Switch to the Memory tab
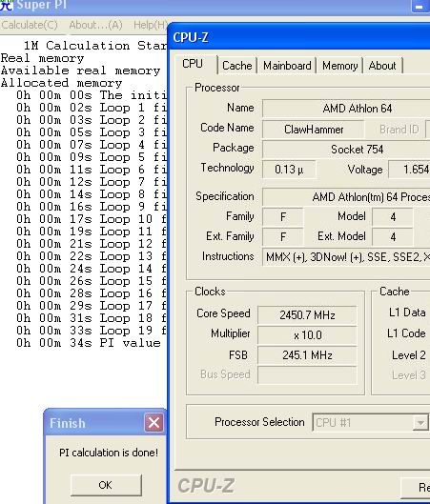This screenshot has width=430, height=504. pos(340,66)
